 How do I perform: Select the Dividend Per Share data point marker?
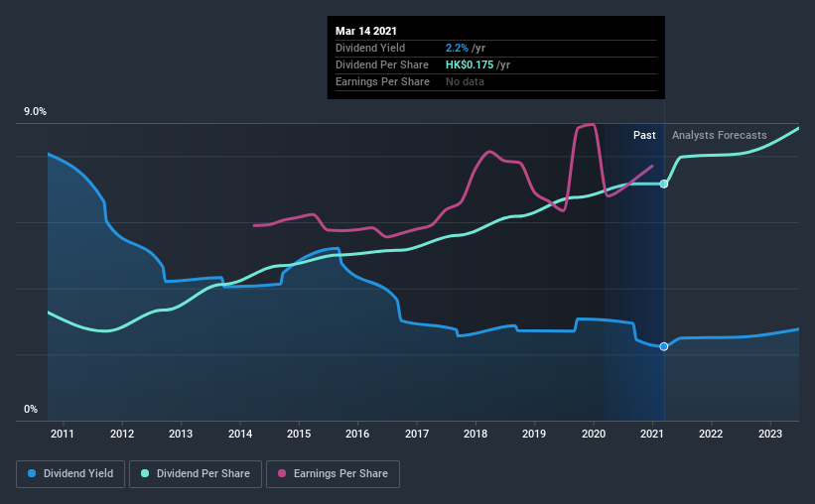tap(664, 184)
